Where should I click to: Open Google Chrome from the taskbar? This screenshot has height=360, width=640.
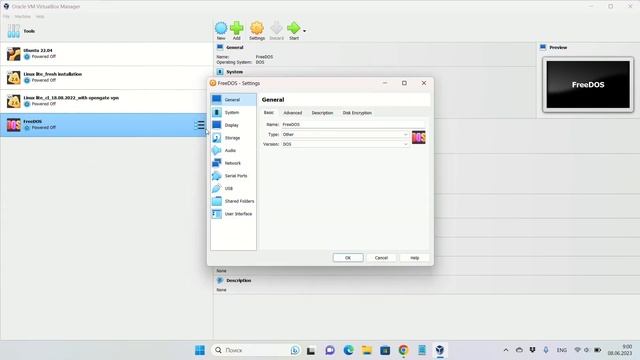403,350
